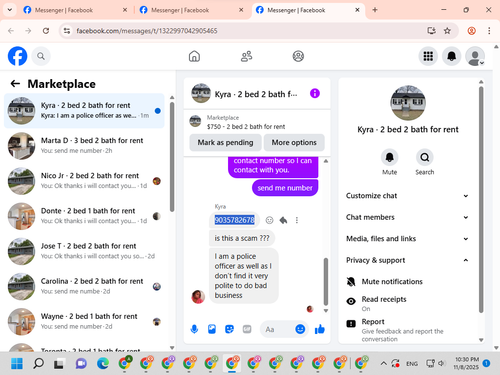500x375 pixels.
Task: Click the chat messages scrollbar
Action: (326, 282)
